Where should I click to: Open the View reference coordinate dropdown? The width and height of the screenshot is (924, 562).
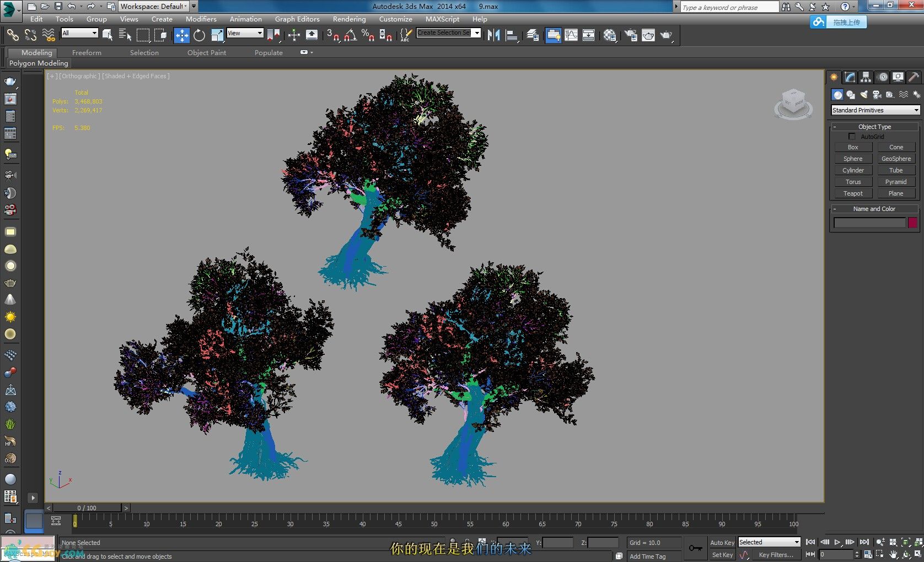(245, 33)
